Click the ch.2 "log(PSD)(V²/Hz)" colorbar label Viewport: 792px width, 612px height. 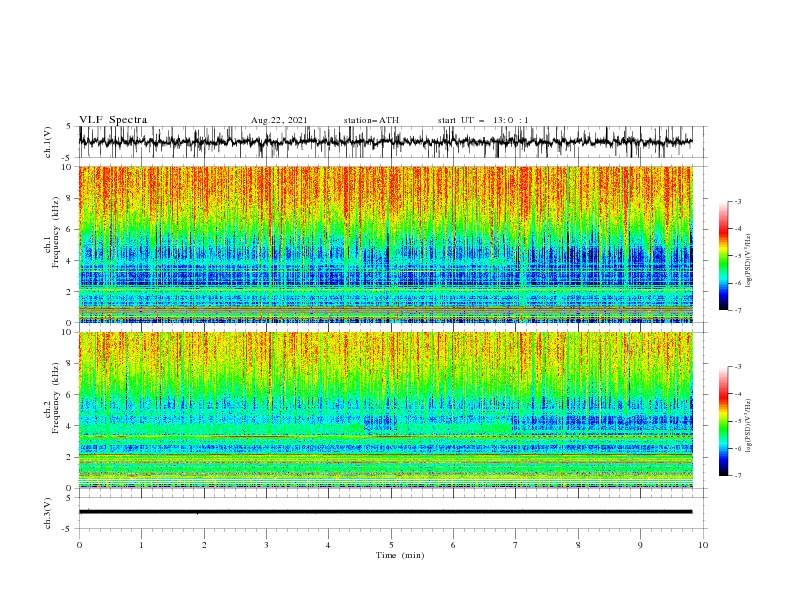click(748, 426)
